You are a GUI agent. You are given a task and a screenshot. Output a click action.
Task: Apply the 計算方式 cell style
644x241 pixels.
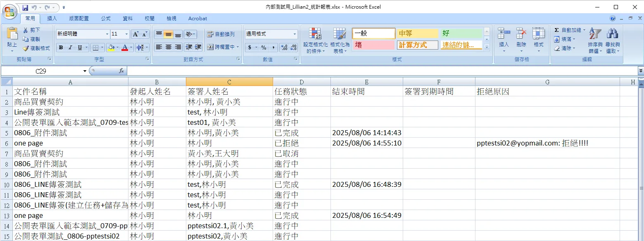417,45
